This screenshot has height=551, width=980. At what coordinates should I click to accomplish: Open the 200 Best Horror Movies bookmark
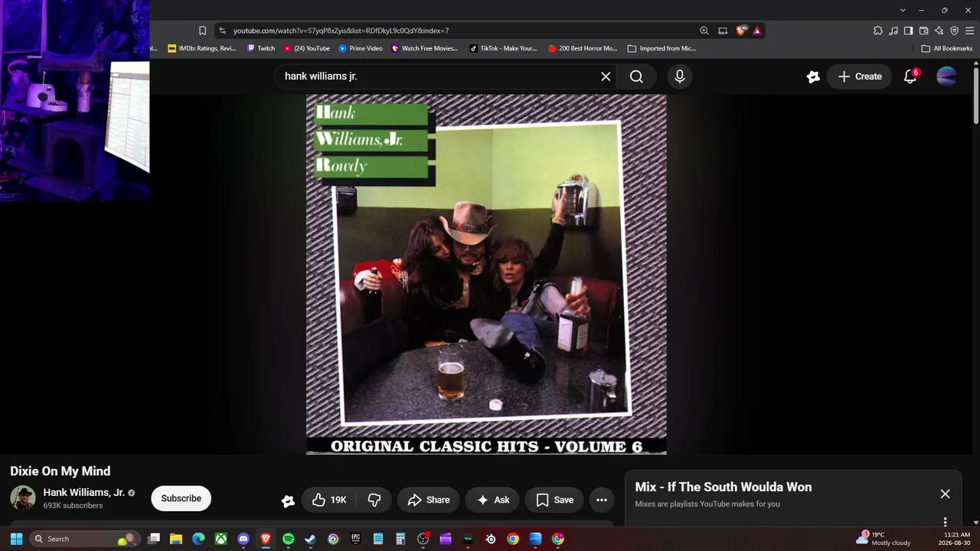point(583,48)
